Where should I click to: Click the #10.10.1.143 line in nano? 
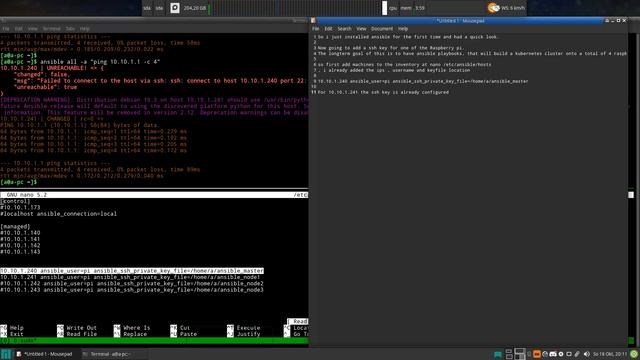coord(20,252)
